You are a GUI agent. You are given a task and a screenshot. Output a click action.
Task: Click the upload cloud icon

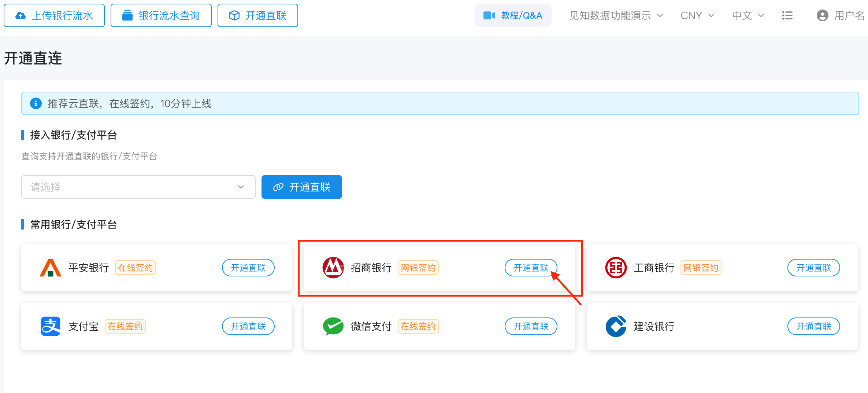point(21,15)
